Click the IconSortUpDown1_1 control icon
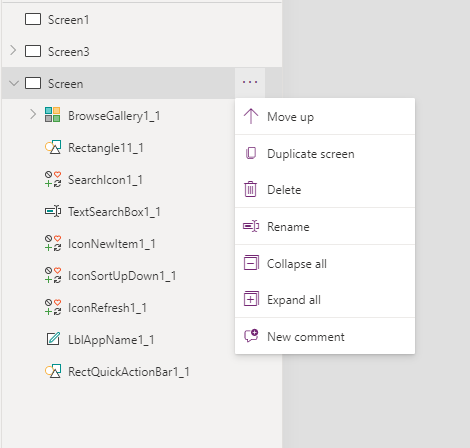The width and height of the screenshot is (470, 448). pos(53,275)
